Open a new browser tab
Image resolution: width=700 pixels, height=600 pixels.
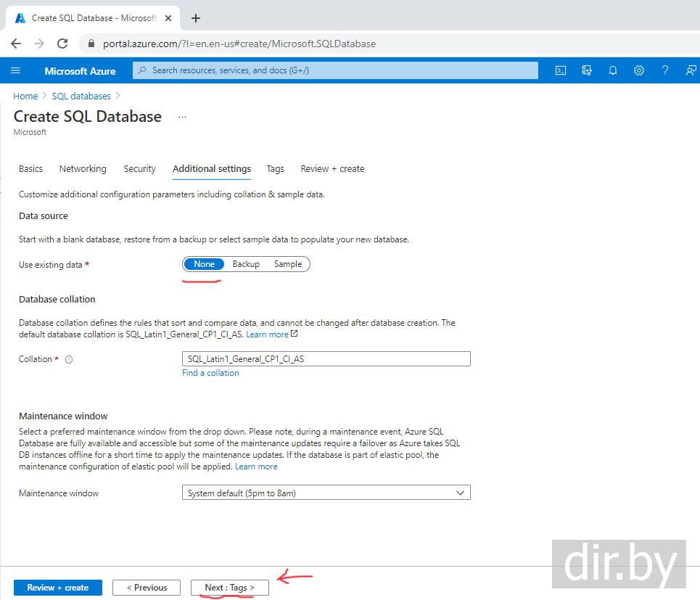[196, 18]
